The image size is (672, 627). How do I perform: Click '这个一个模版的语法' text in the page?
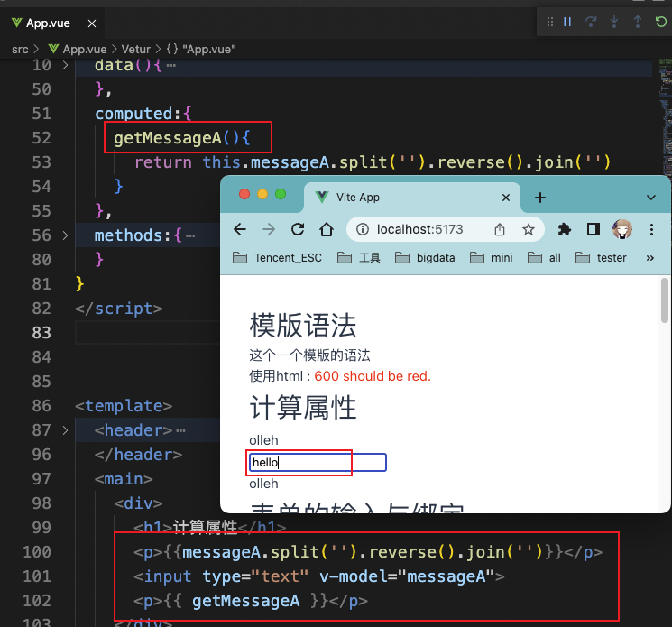tap(309, 355)
